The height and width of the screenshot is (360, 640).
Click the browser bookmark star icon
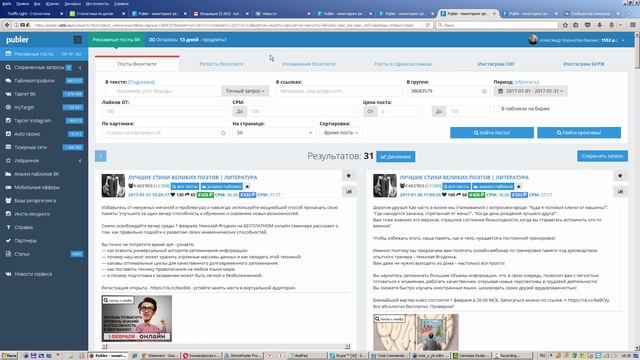[x=565, y=25]
